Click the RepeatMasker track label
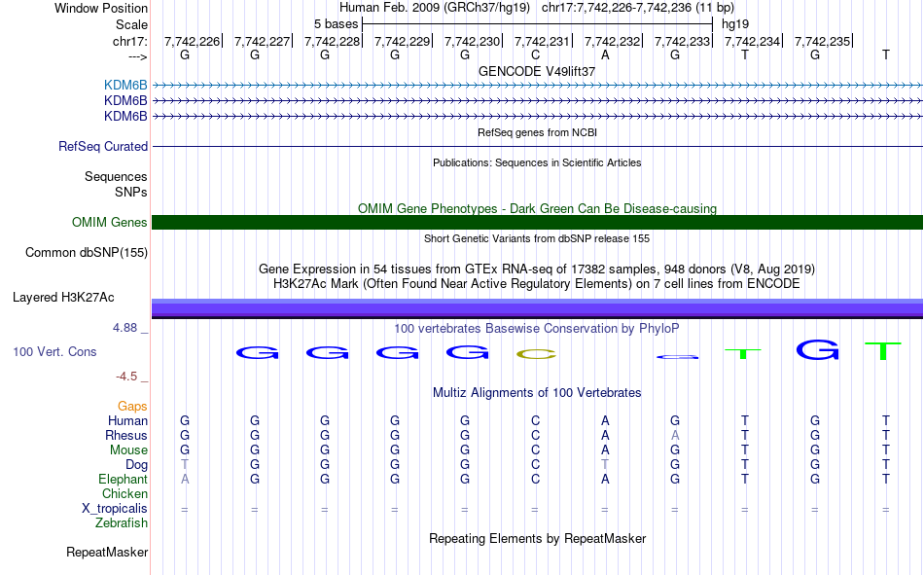Screen dimensions: 924x575 (107, 552)
